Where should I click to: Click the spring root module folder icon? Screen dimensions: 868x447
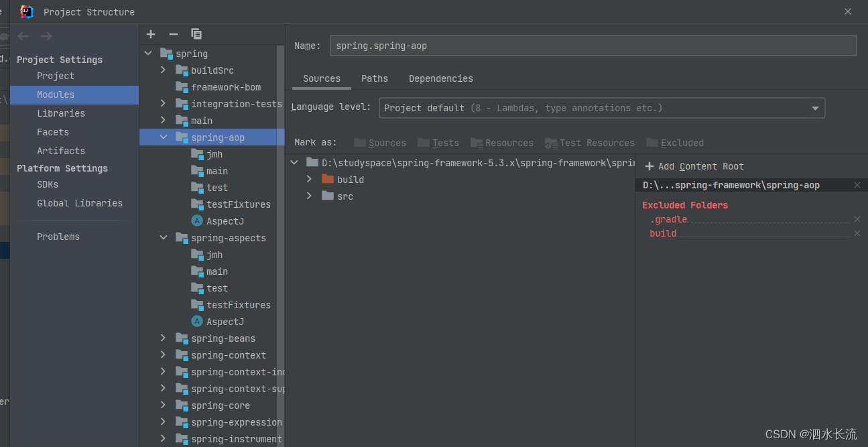(x=167, y=54)
